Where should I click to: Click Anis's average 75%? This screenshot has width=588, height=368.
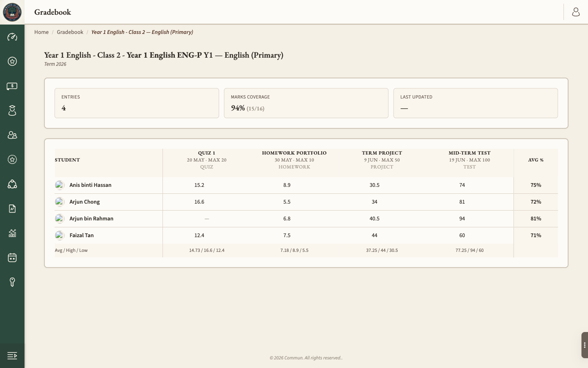point(536,185)
